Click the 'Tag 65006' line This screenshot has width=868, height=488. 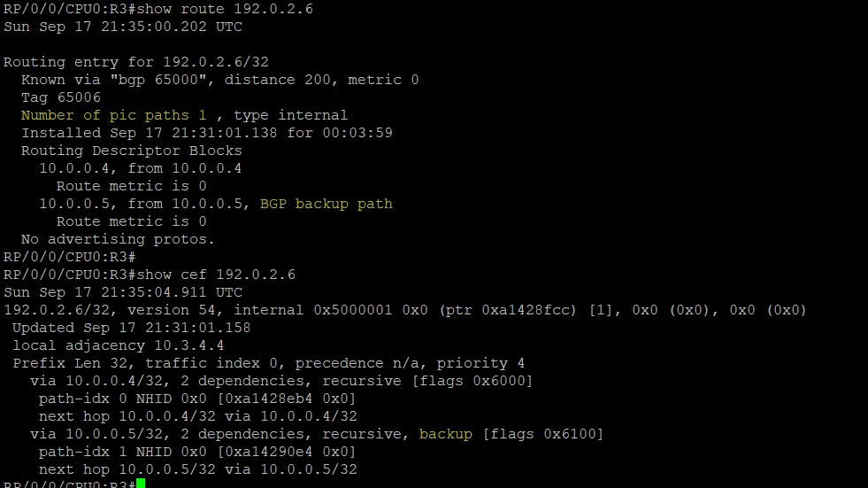pos(61,97)
